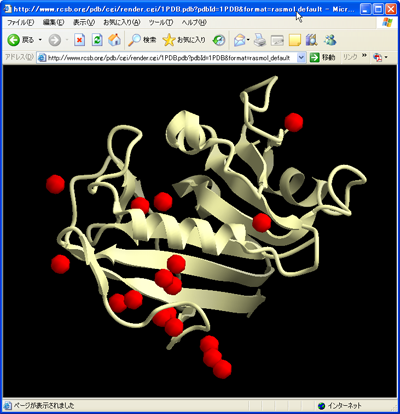Click the status bar page icon
The height and width of the screenshot is (414, 400).
pyautogui.click(x=7, y=406)
